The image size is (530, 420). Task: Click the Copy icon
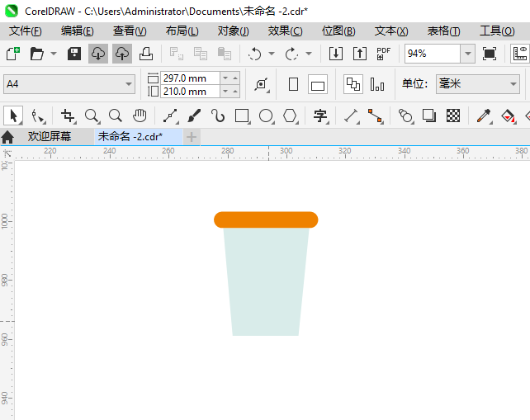[201, 54]
